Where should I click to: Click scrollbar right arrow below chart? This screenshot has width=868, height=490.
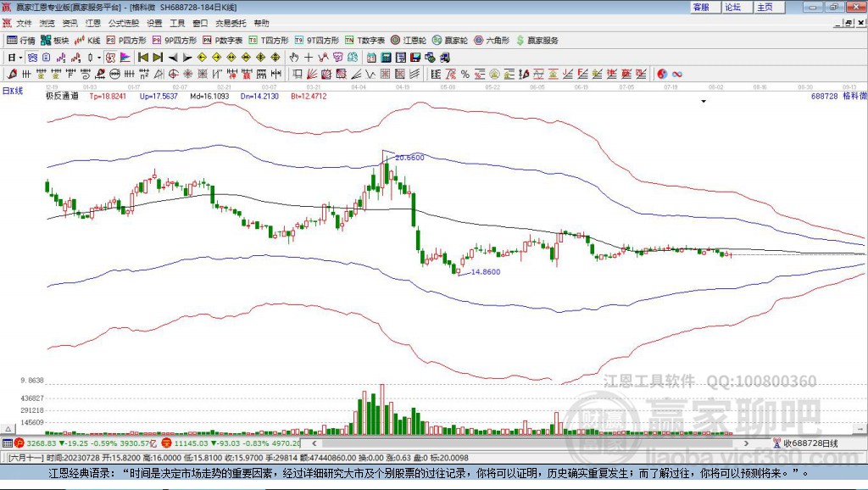(746, 443)
